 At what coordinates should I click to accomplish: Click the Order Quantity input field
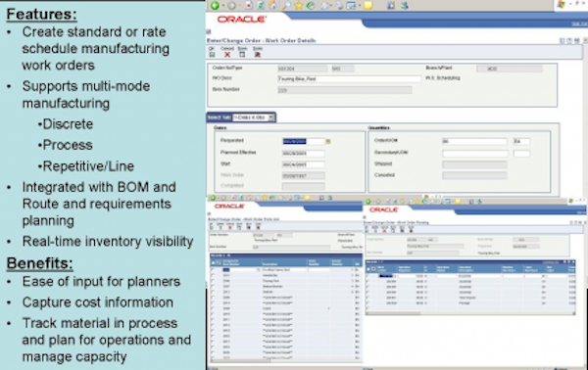click(474, 142)
